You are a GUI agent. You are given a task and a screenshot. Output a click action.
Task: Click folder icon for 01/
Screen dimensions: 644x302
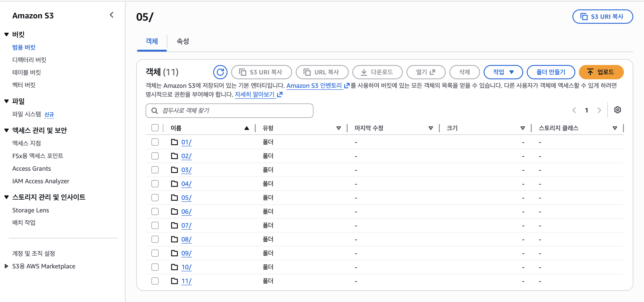174,142
